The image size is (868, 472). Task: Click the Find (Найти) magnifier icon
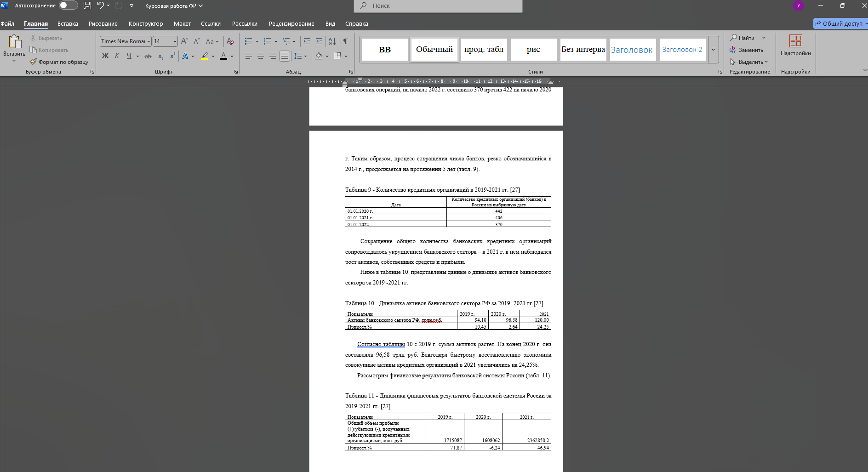[x=734, y=38]
